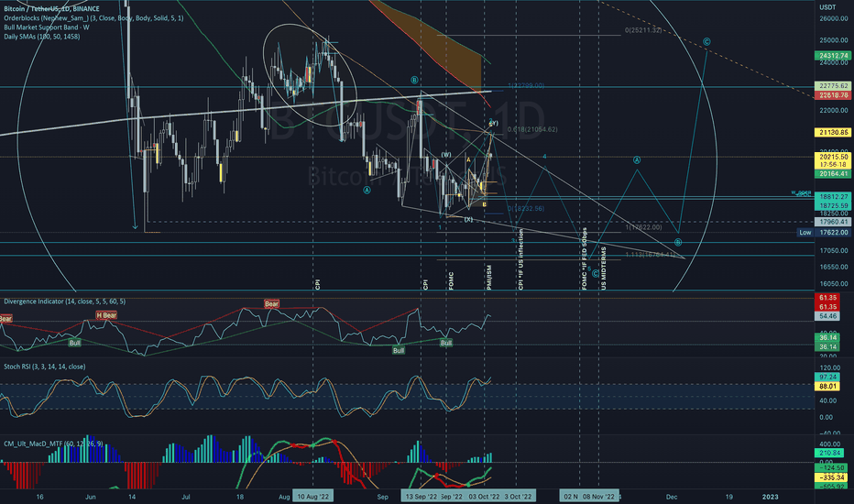The width and height of the screenshot is (854, 504).
Task: Click the 13 Sep '22 date marker
Action: [421, 497]
